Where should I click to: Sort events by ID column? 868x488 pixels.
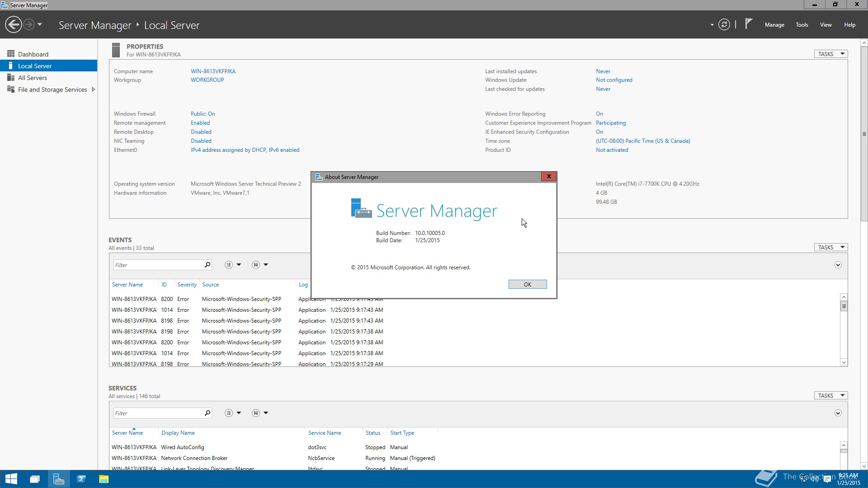pos(164,285)
